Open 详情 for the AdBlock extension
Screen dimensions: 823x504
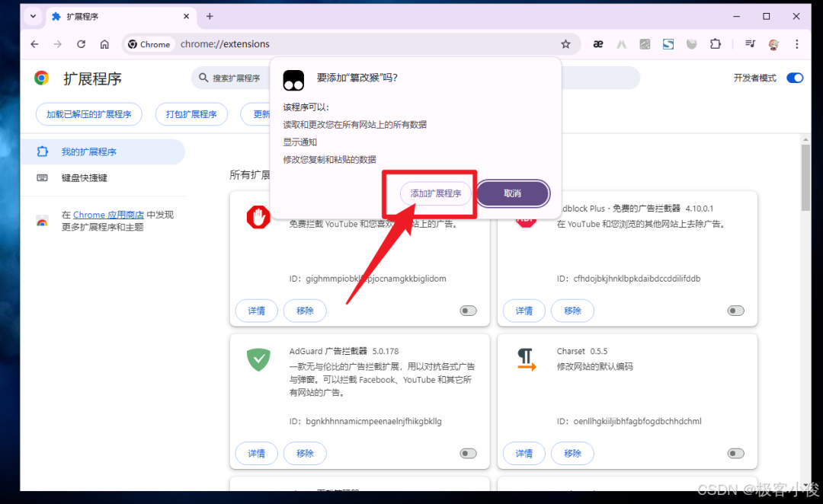click(x=256, y=311)
